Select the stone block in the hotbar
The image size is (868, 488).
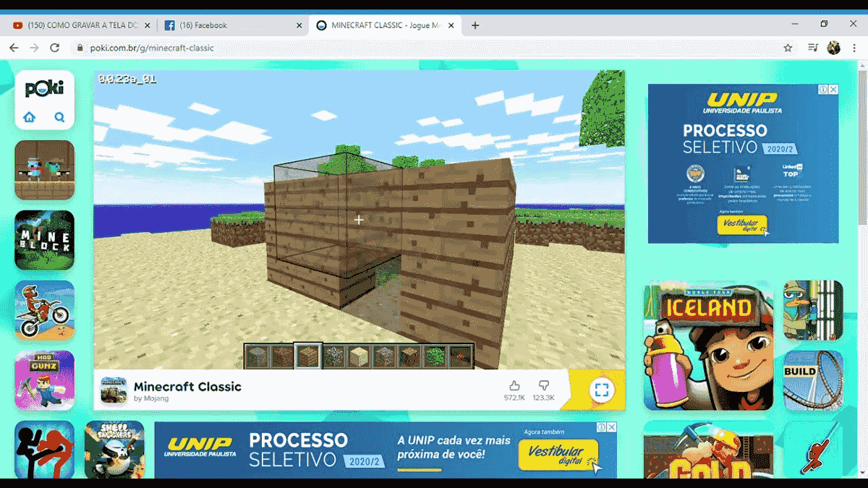tap(257, 356)
